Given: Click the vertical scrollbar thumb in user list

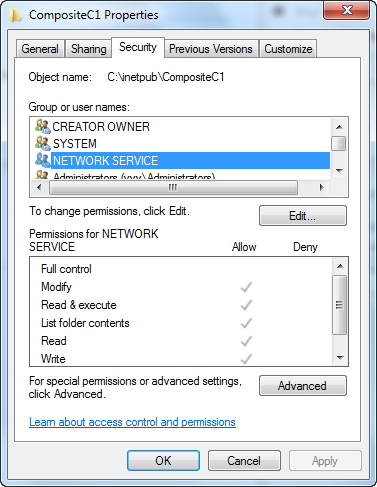Looking at the screenshot, I should pos(339,143).
